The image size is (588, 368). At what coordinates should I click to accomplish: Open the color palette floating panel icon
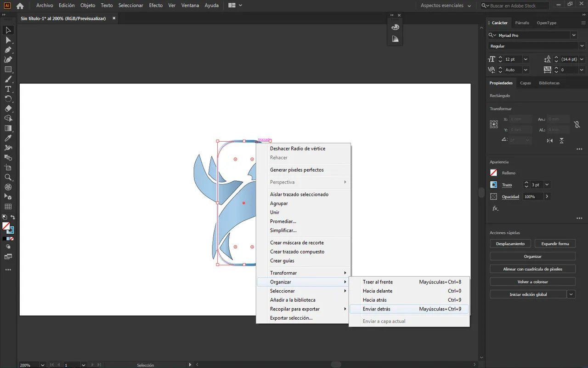point(395,27)
